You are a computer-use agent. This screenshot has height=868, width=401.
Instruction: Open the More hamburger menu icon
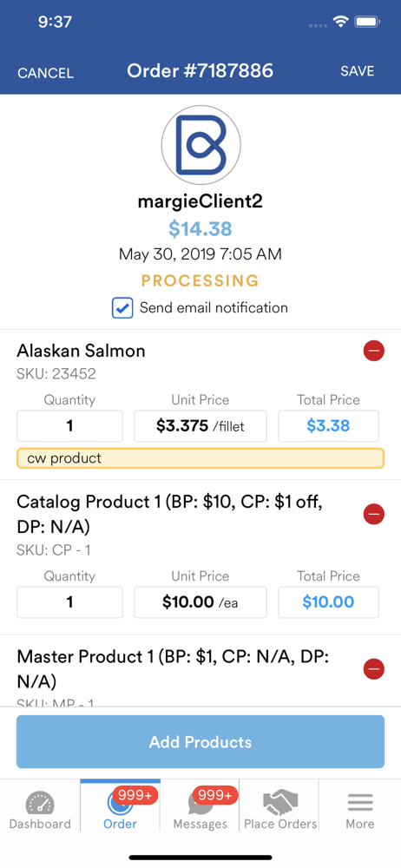(x=360, y=802)
